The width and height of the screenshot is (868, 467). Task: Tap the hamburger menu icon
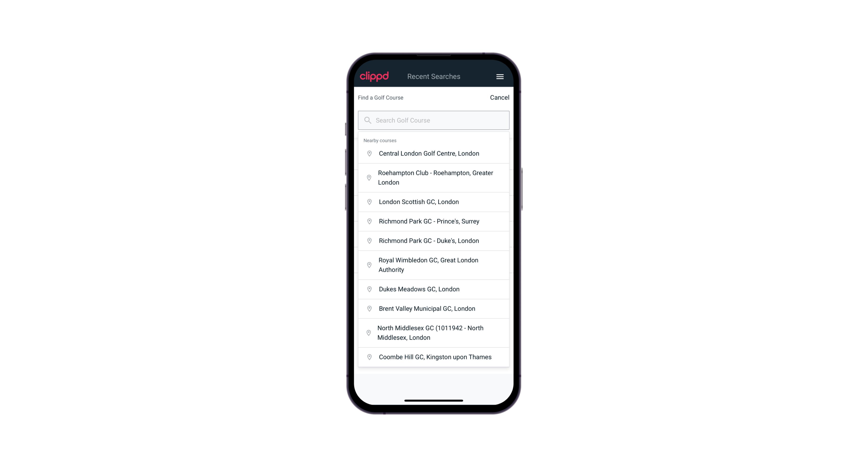500,76
